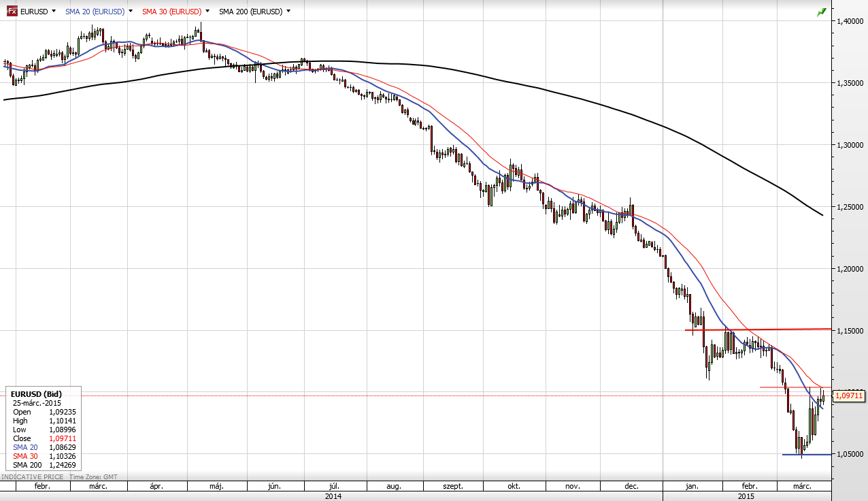Click the red Fx logo icon
The height and width of the screenshot is (501, 868).
click(x=12, y=12)
